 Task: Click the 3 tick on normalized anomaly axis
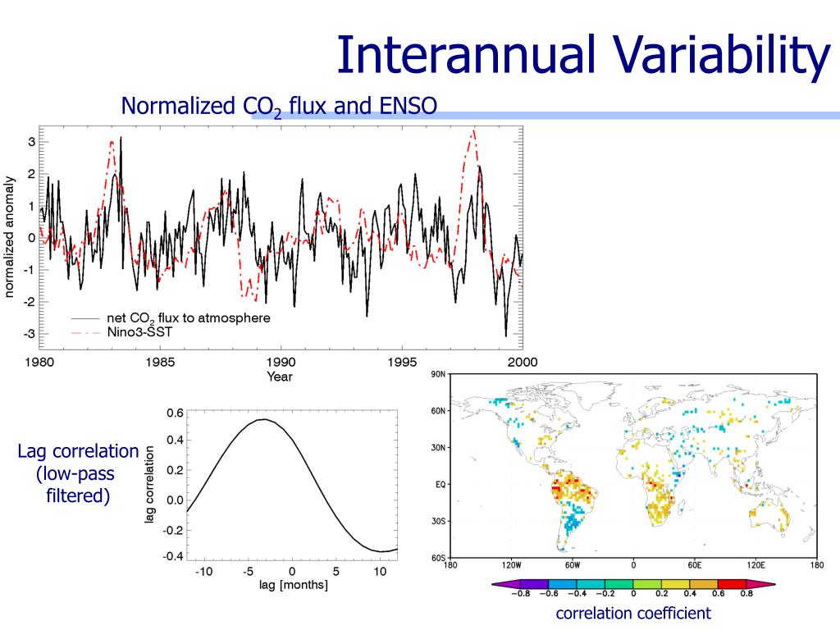pos(32,143)
